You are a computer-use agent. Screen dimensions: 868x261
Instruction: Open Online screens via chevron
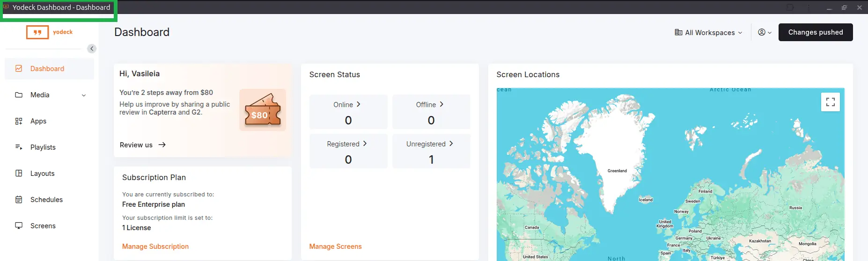click(359, 104)
